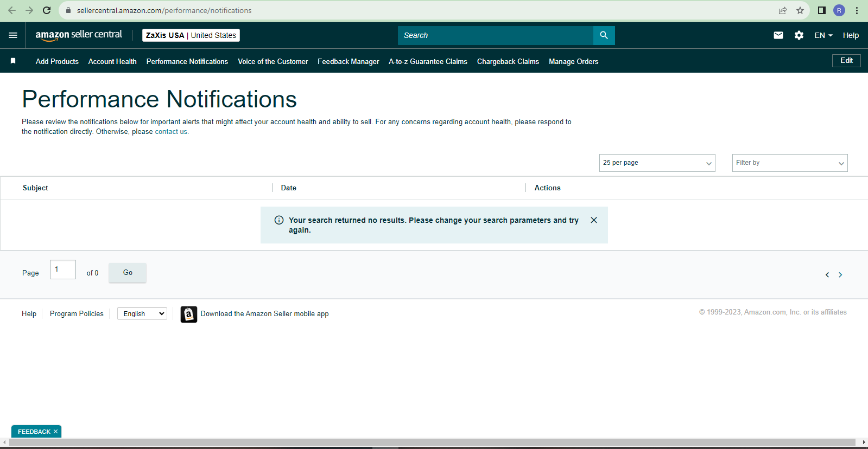Click the contact us link
Viewport: 868px width, 449px height.
(171, 132)
